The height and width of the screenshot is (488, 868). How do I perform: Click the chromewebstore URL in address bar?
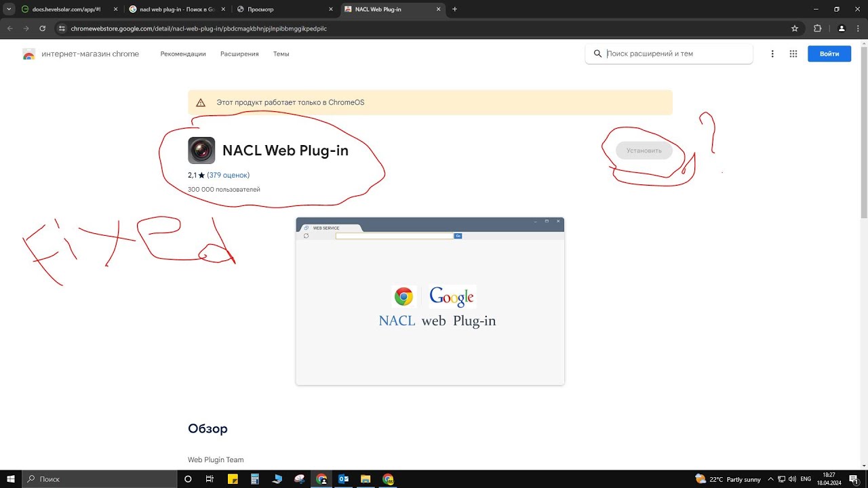199,28
